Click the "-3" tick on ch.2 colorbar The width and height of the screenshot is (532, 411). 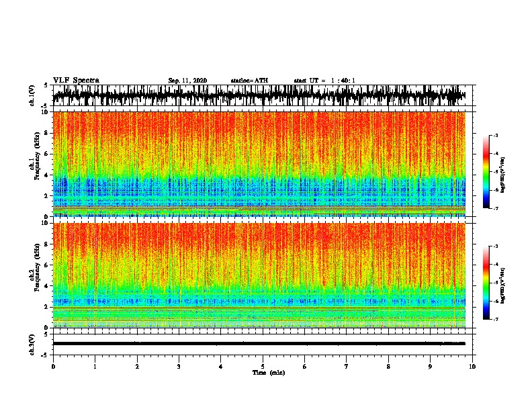click(x=496, y=246)
